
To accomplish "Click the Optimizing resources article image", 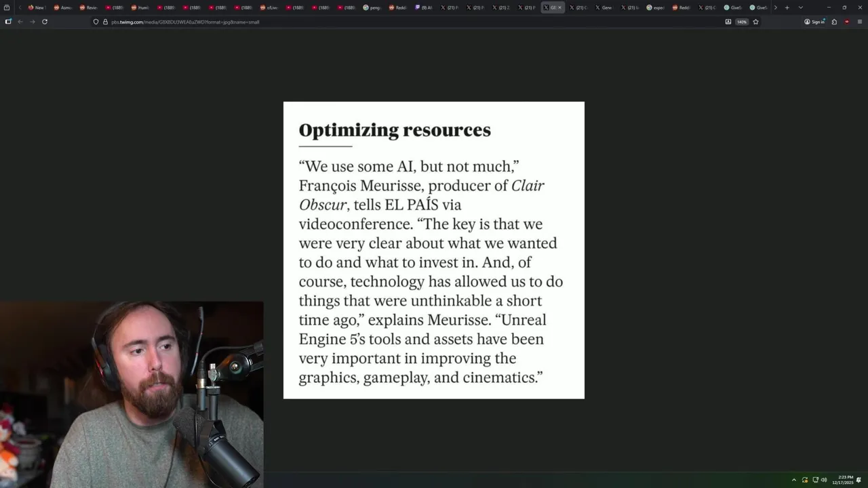I will pos(434,250).
